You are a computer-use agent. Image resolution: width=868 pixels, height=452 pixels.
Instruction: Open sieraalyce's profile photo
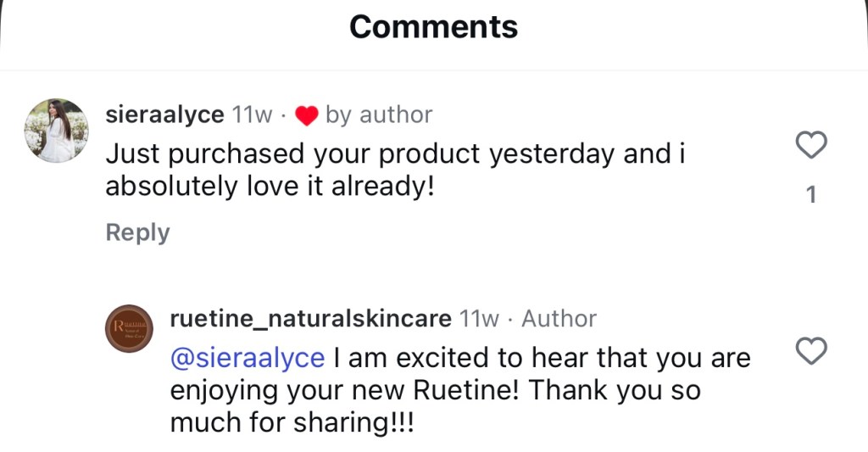pos(57,130)
